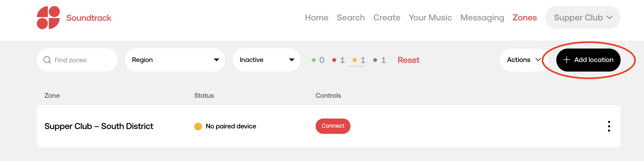Screen dimensions: 644x161
Task: Click the Find zones search field
Action: click(x=77, y=60)
